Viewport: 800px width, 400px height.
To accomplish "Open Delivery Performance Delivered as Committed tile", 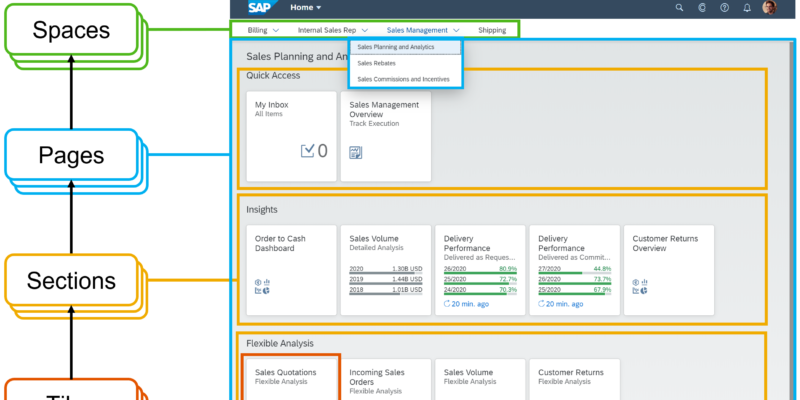I will (x=574, y=270).
